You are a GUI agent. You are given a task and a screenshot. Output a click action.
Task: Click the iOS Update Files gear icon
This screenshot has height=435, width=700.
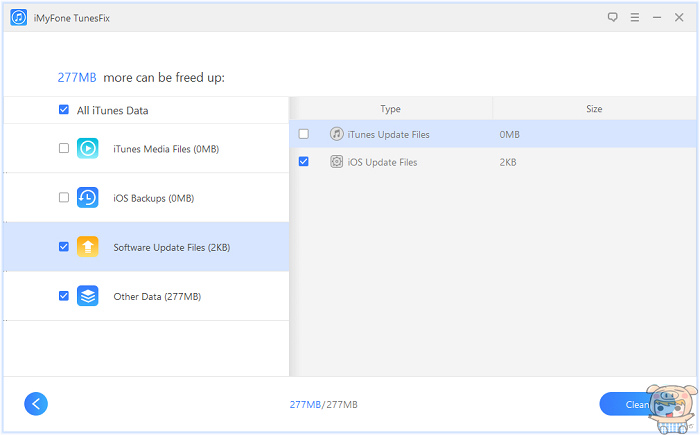(x=337, y=161)
